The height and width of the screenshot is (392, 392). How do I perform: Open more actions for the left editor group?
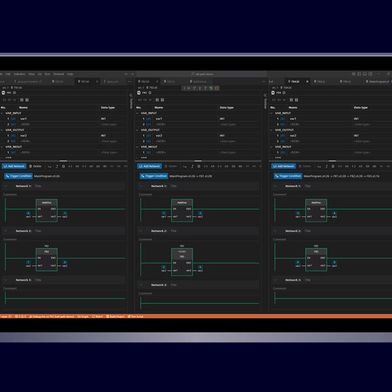(129, 81)
